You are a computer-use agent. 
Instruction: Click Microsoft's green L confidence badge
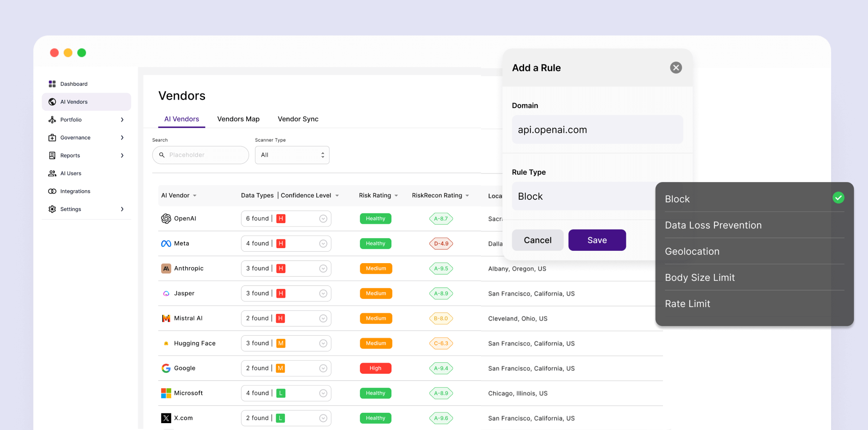click(281, 393)
